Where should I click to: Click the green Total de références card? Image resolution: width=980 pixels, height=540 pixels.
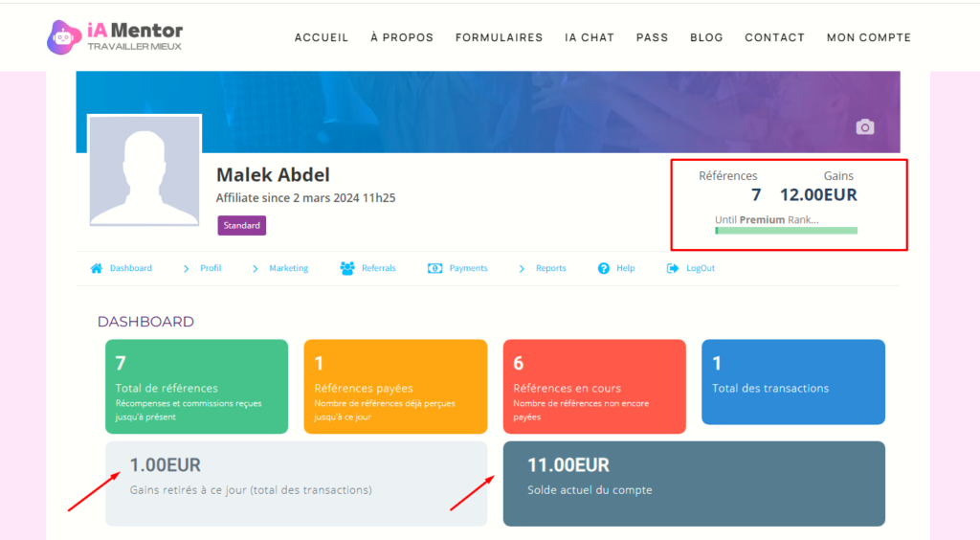[x=196, y=387]
